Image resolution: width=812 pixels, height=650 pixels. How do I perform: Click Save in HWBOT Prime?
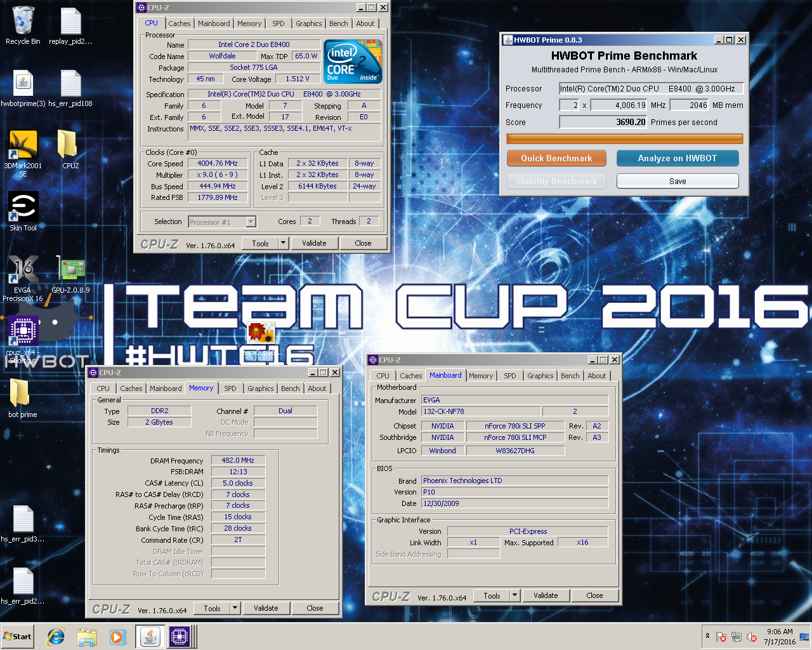click(x=678, y=181)
